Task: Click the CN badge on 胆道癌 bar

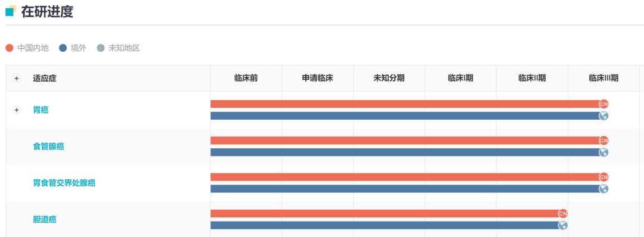Action: [563, 214]
